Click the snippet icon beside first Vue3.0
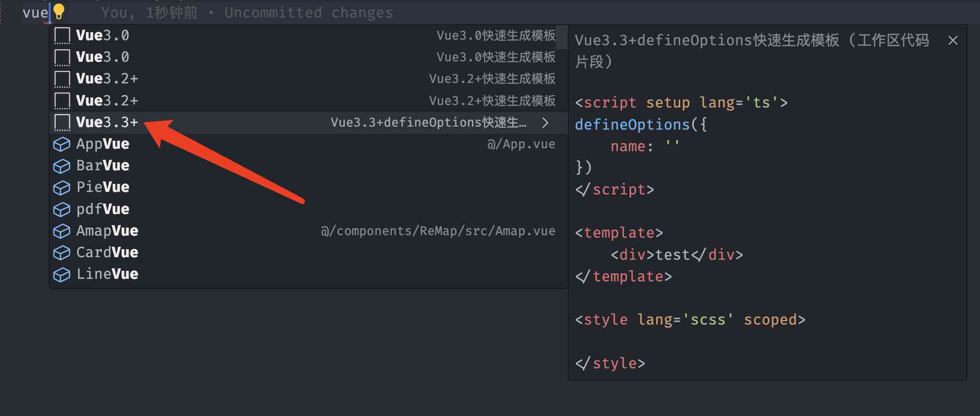 [x=62, y=36]
